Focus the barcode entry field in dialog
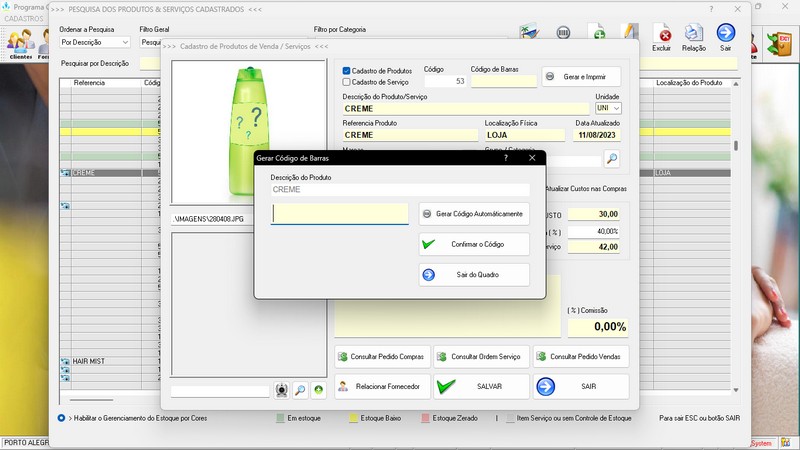Screen dimensions: 800x450 tap(339, 214)
